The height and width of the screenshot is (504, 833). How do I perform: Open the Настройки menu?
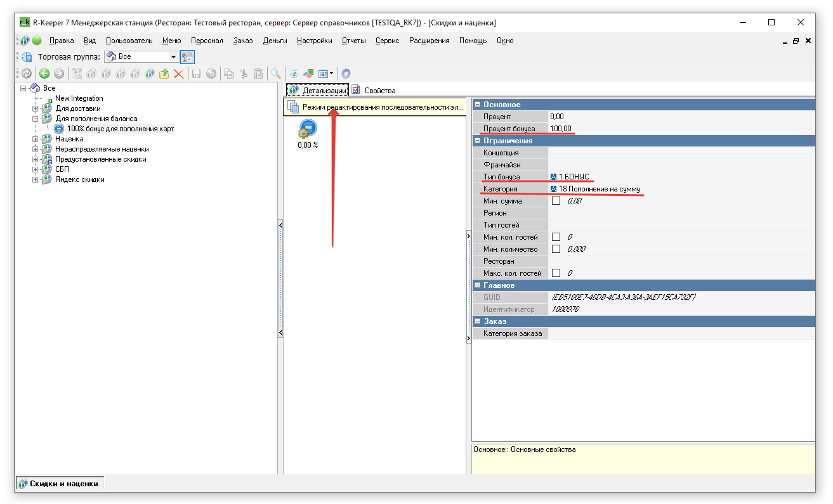coord(314,41)
